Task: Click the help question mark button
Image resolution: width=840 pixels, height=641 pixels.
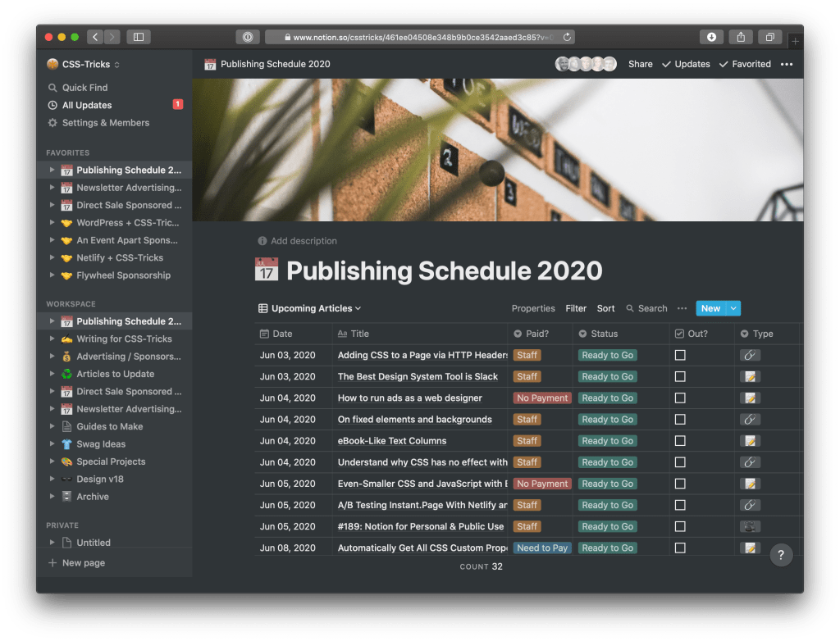Action: coord(781,555)
